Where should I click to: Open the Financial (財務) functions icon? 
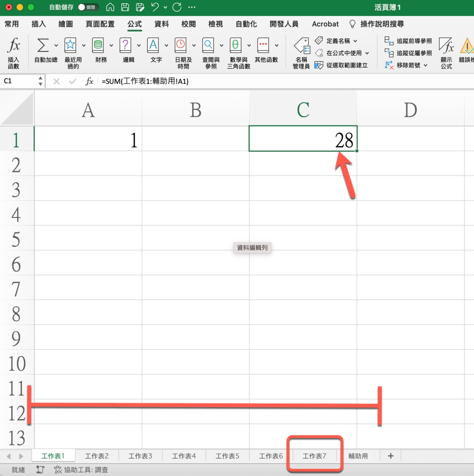coord(98,45)
